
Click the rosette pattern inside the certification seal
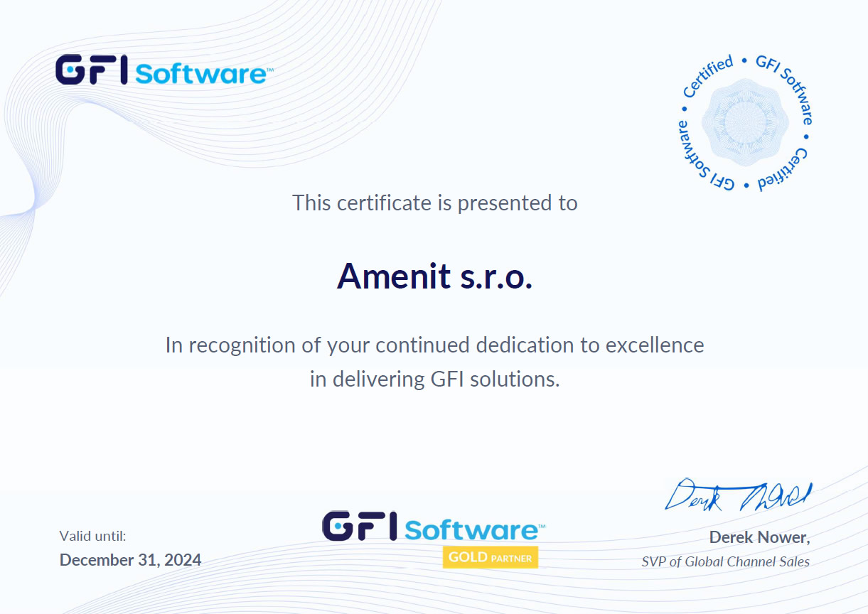click(x=745, y=122)
